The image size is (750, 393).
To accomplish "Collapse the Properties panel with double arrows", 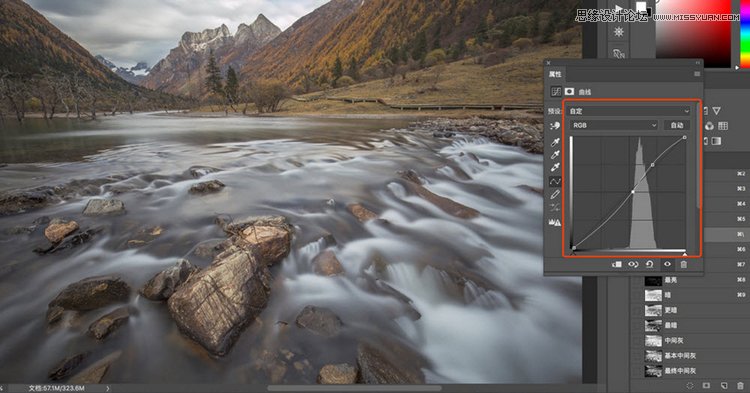I will [x=698, y=63].
